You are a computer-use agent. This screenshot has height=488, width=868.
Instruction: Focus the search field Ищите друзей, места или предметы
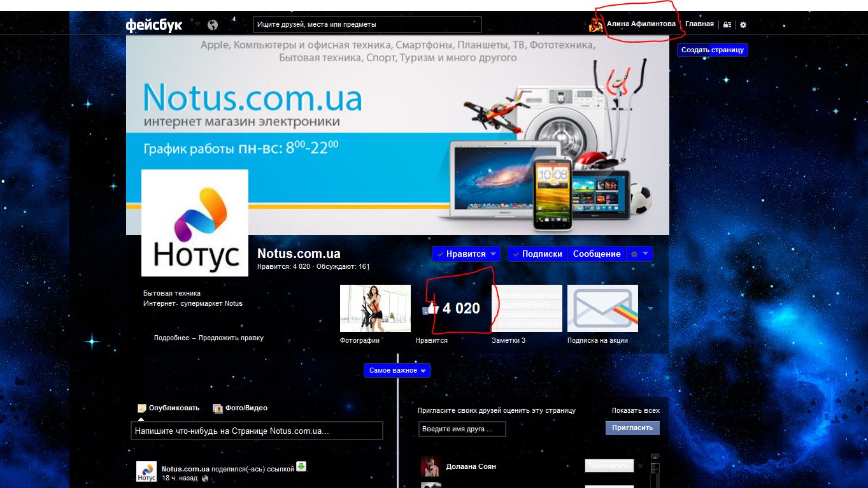pyautogui.click(x=367, y=25)
